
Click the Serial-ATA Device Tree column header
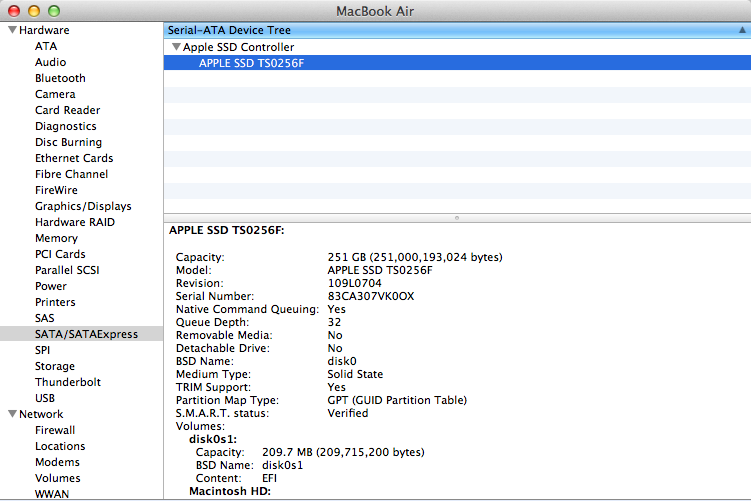pyautogui.click(x=457, y=30)
